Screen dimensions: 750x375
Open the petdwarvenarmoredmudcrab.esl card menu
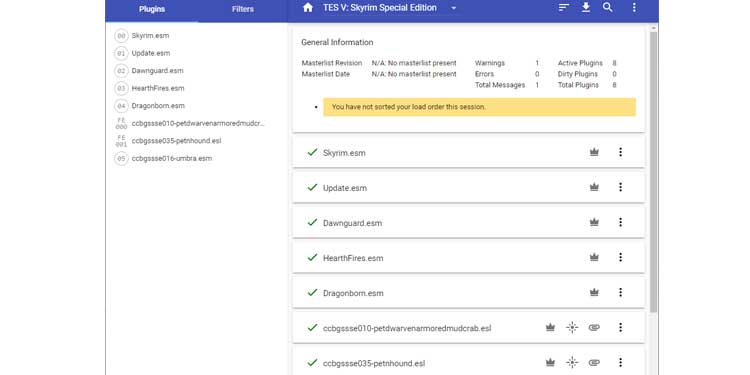coord(620,328)
